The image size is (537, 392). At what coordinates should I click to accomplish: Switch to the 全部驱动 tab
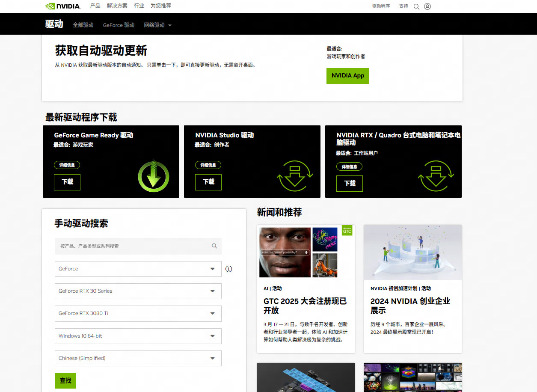tap(83, 25)
